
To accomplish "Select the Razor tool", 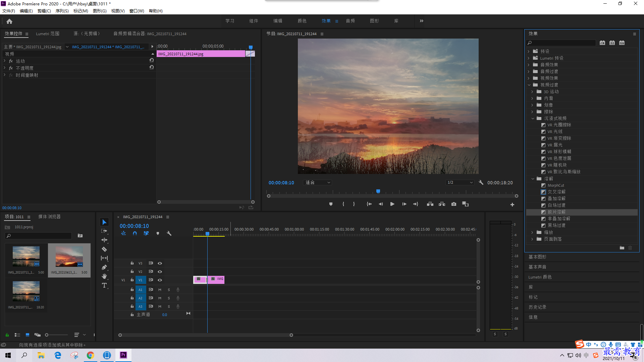I will [x=104, y=249].
